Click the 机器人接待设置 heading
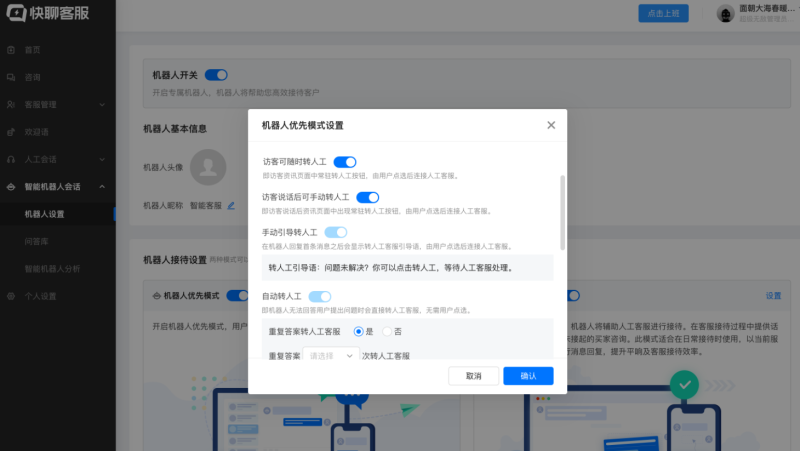Image resolution: width=800 pixels, height=451 pixels. 175,260
